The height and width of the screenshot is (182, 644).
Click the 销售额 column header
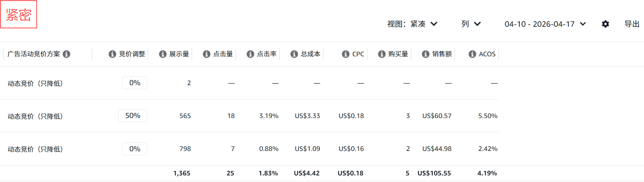pyautogui.click(x=442, y=54)
